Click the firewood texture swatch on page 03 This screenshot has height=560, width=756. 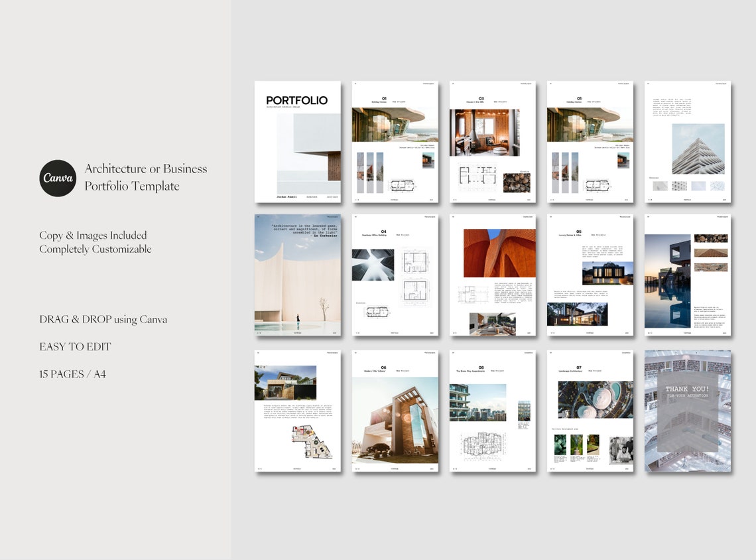point(515,179)
